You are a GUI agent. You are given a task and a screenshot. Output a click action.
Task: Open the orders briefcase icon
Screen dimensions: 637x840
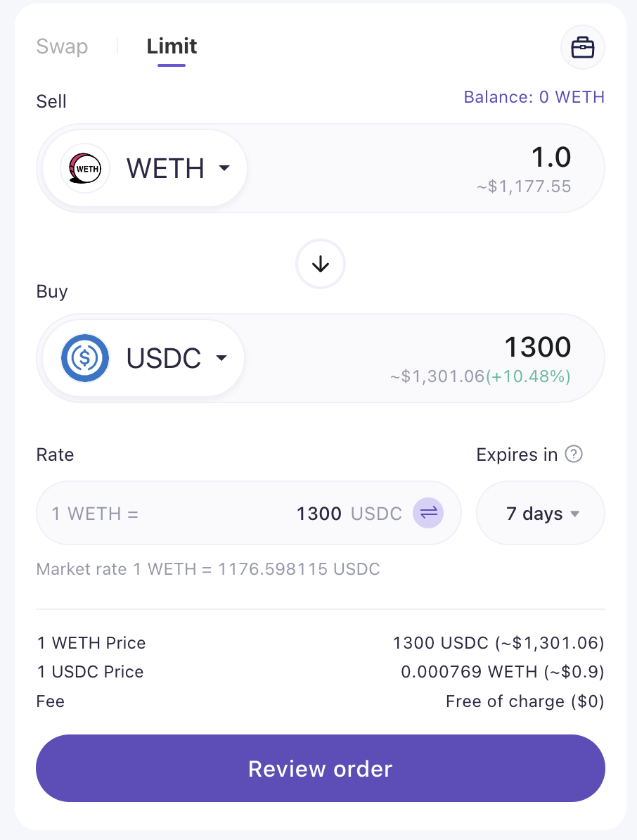click(x=582, y=48)
